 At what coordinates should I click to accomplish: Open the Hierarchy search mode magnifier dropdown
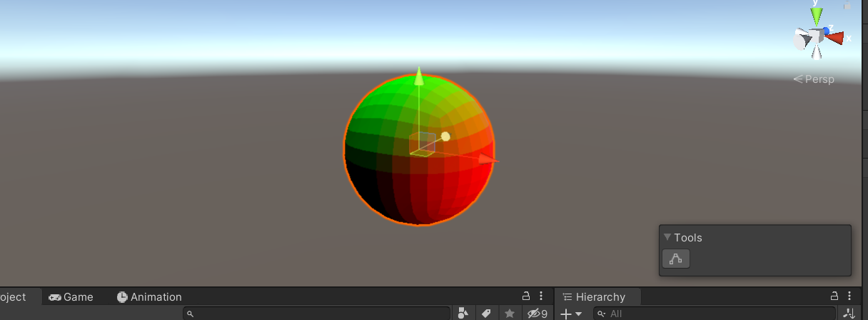pos(601,314)
